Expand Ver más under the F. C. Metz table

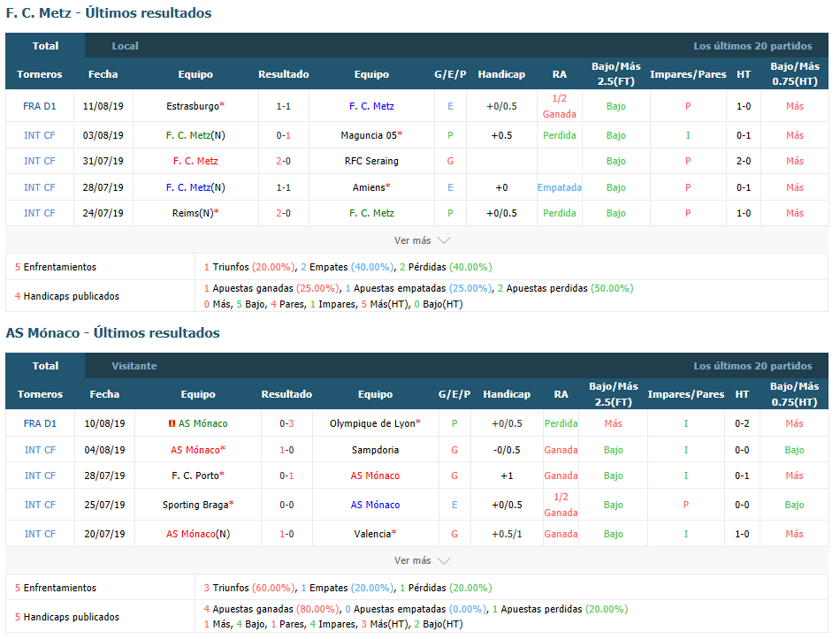click(422, 240)
